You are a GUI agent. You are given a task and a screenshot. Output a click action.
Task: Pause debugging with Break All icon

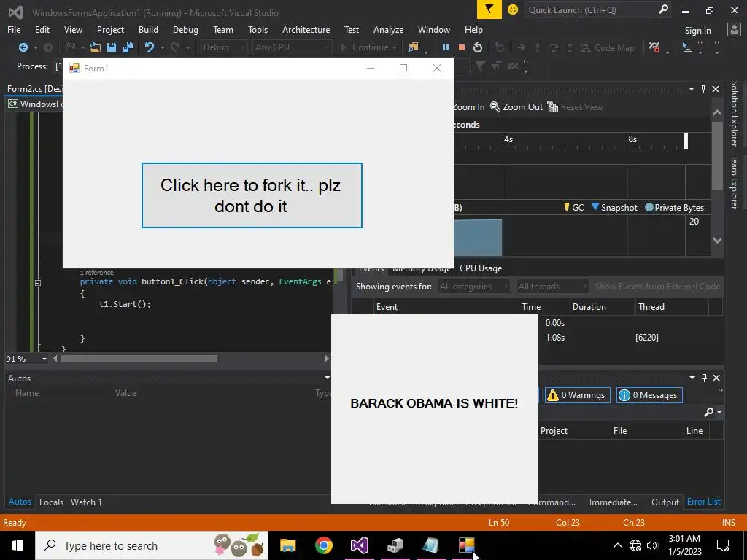click(x=446, y=47)
